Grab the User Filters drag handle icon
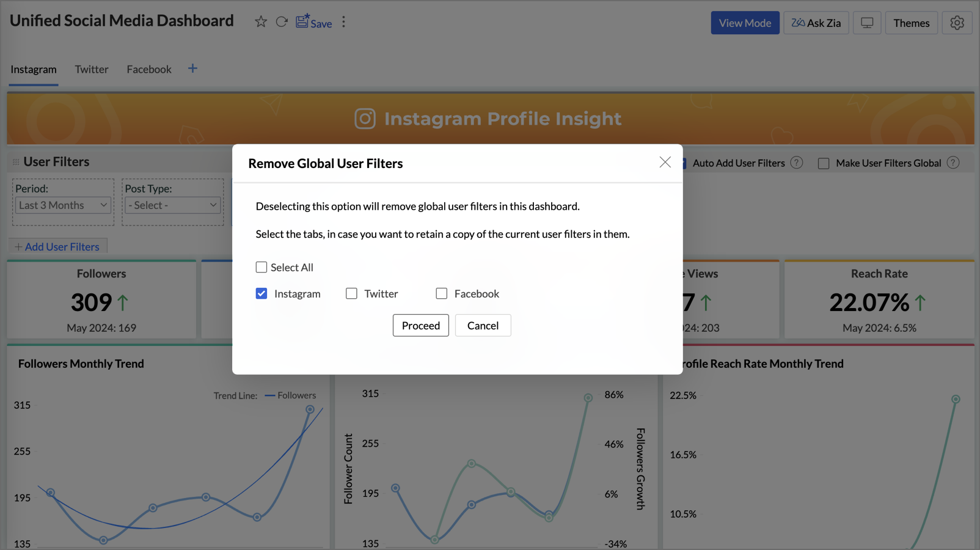The width and height of the screenshot is (980, 550). (16, 162)
